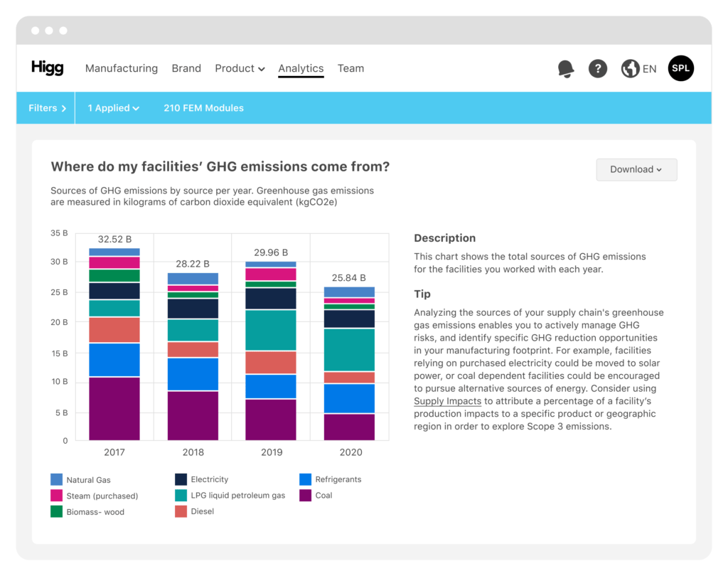The image size is (728, 576).
Task: Click the 29.96 B total label
Action: click(x=271, y=252)
